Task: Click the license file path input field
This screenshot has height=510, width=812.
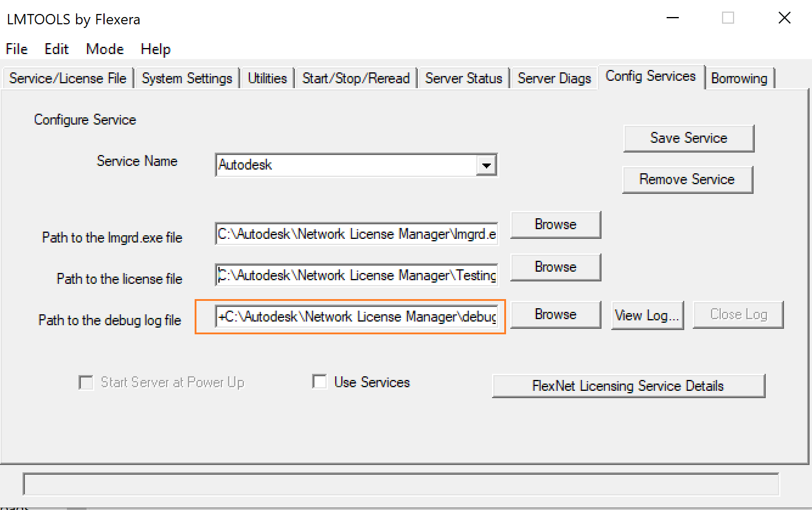Action: (356, 275)
